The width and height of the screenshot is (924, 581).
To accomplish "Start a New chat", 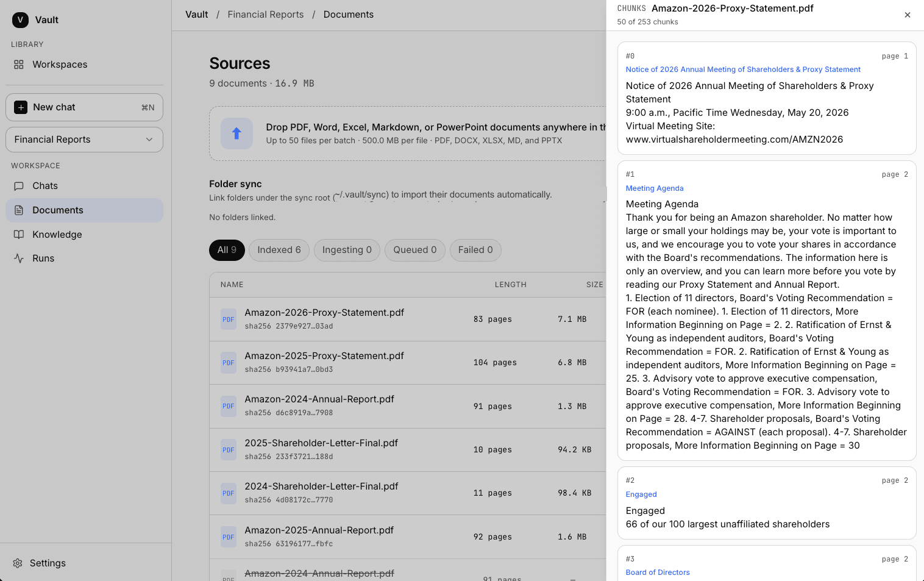I will (84, 107).
